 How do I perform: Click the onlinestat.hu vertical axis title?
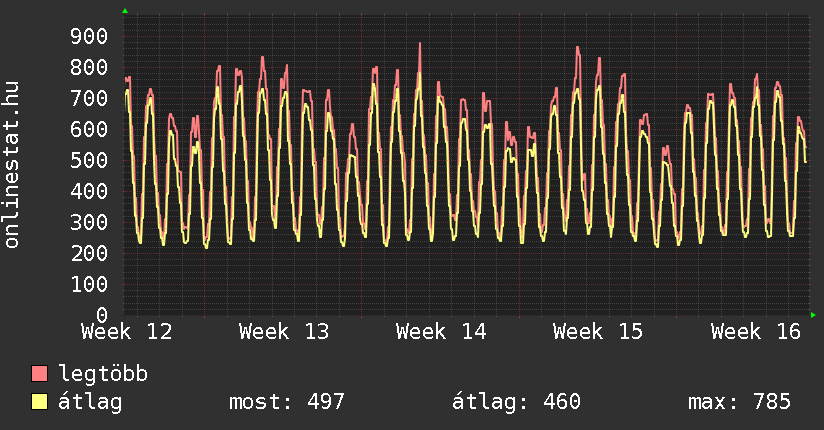point(13,166)
